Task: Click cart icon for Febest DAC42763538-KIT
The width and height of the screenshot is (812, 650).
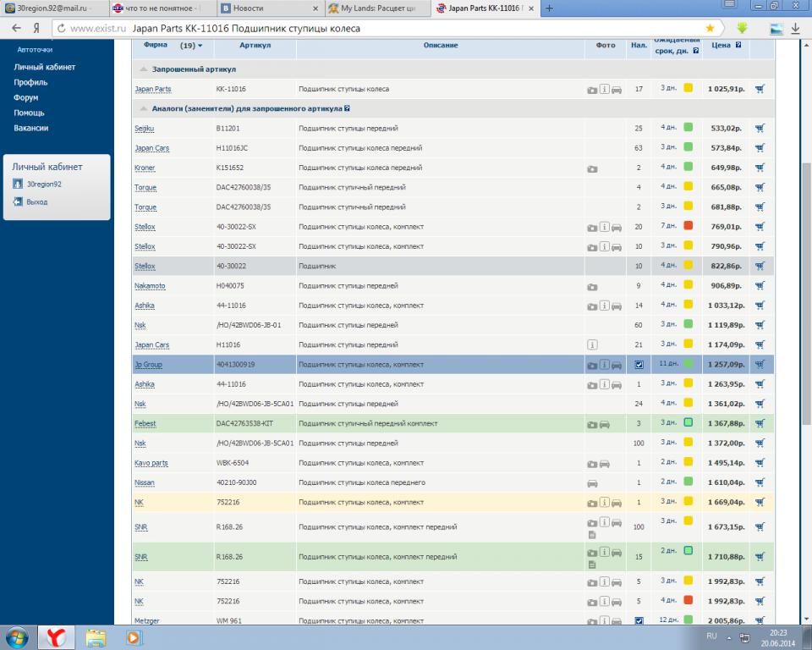Action: (x=760, y=424)
